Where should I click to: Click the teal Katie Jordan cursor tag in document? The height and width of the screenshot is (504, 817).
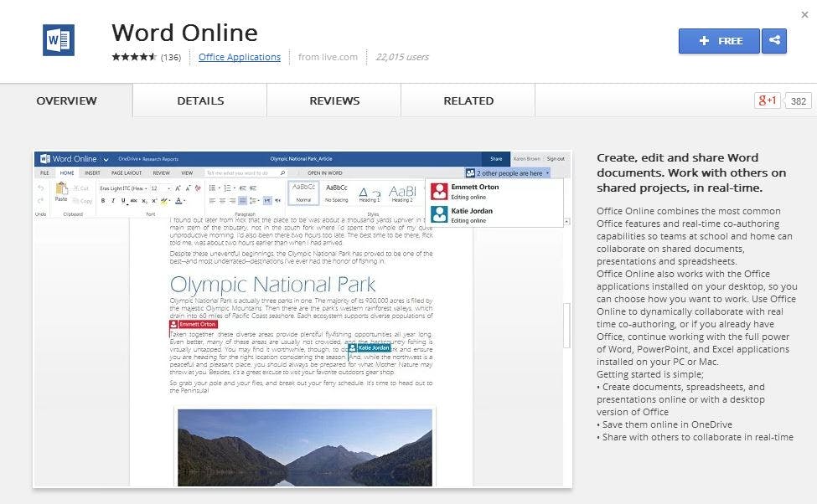pos(369,347)
